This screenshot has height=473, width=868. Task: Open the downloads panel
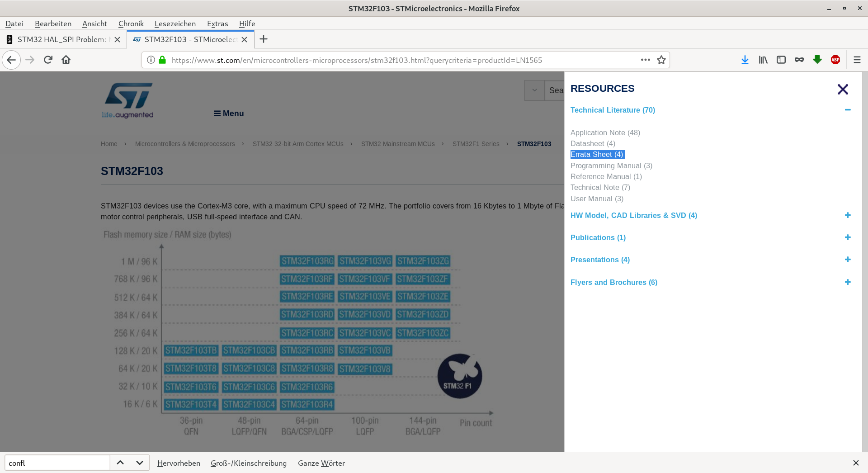coord(745,60)
